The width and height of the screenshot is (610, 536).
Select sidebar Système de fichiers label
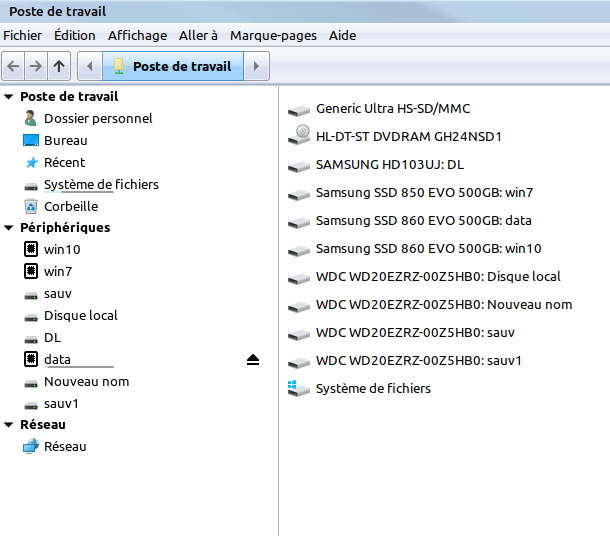101,184
